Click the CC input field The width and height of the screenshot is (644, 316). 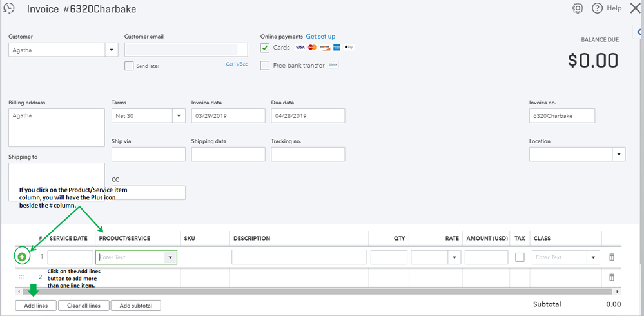[x=148, y=193]
